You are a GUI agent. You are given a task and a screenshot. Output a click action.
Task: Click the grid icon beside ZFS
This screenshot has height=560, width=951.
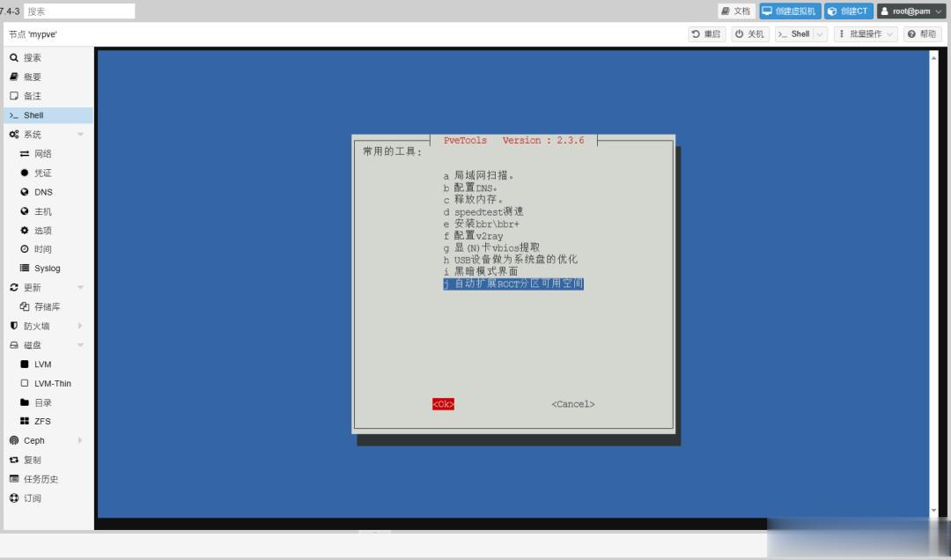[x=25, y=421]
